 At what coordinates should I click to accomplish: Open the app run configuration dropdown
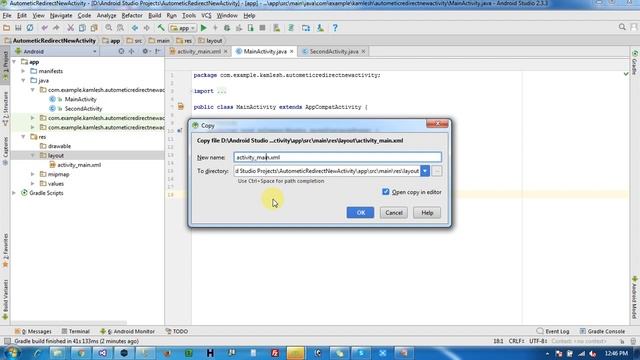click(x=183, y=28)
